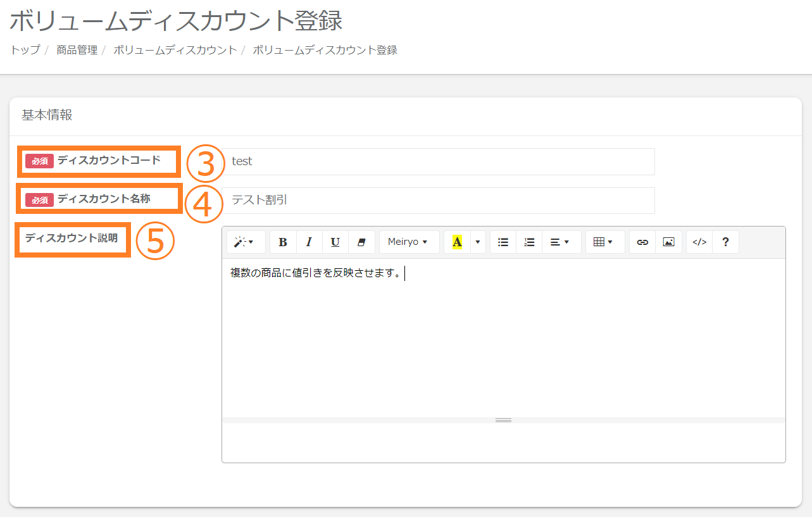Open the magic wand style dropdown

[x=246, y=242]
